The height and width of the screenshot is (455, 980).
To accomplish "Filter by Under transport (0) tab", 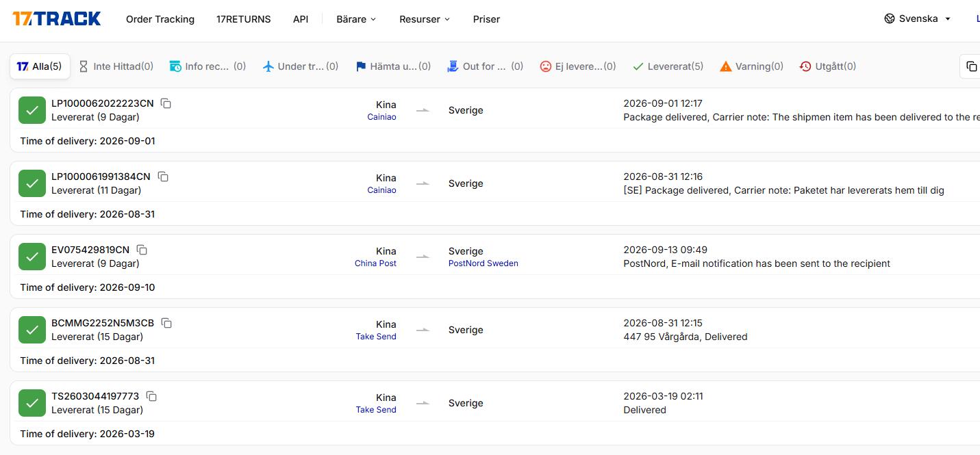I will pos(300,66).
